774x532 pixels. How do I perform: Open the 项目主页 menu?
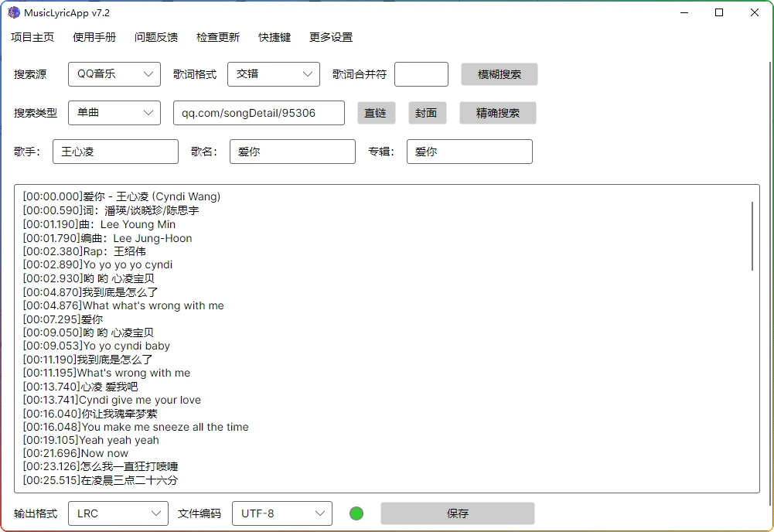coord(32,38)
